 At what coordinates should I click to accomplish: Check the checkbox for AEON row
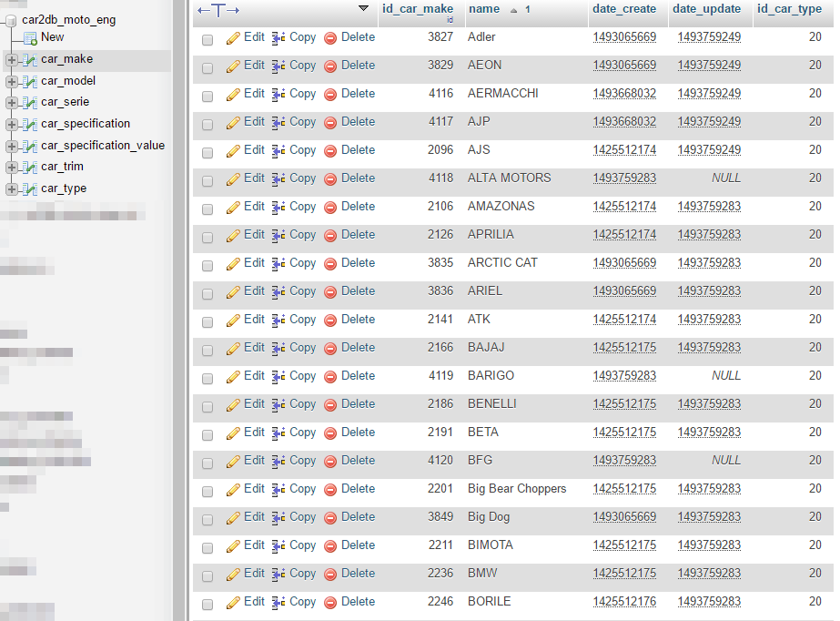(207, 68)
